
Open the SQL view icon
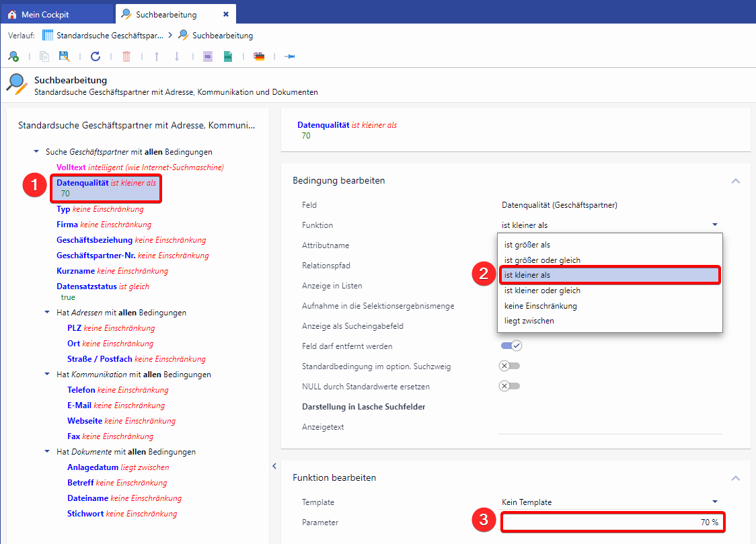point(208,56)
